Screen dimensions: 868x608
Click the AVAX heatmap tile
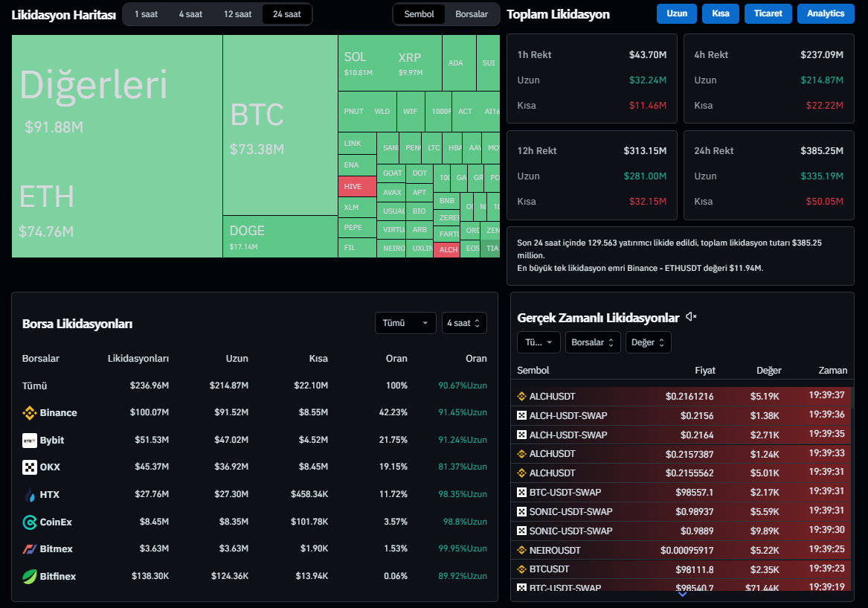click(x=391, y=192)
